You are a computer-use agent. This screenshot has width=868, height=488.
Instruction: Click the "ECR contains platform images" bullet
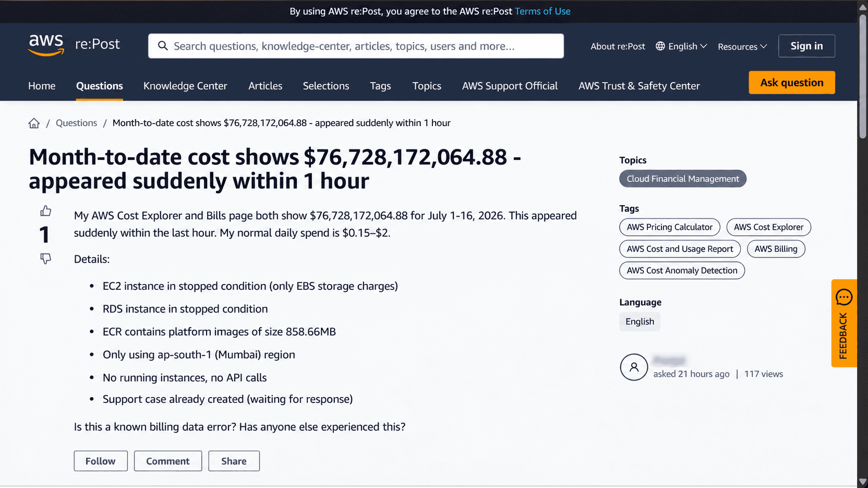point(219,332)
